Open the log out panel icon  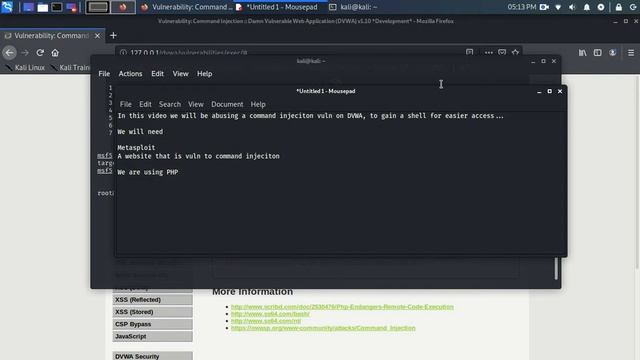click(x=633, y=7)
